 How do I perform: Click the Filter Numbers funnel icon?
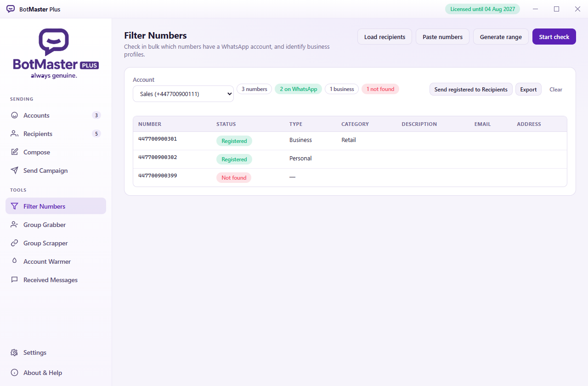pos(15,206)
